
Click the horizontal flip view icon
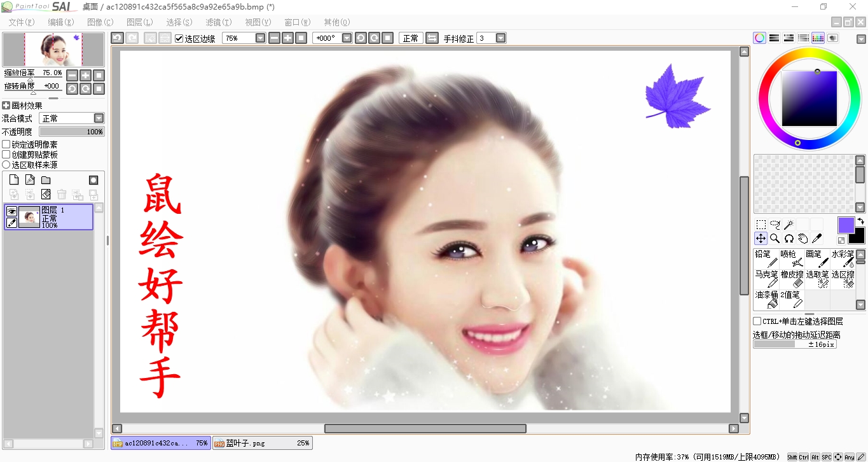click(x=432, y=38)
